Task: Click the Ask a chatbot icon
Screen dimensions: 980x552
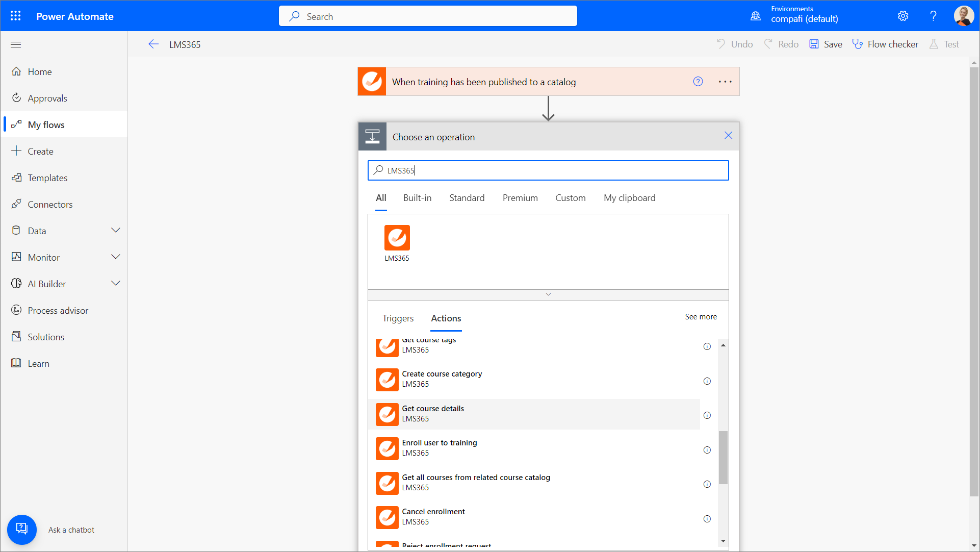Action: point(21,529)
